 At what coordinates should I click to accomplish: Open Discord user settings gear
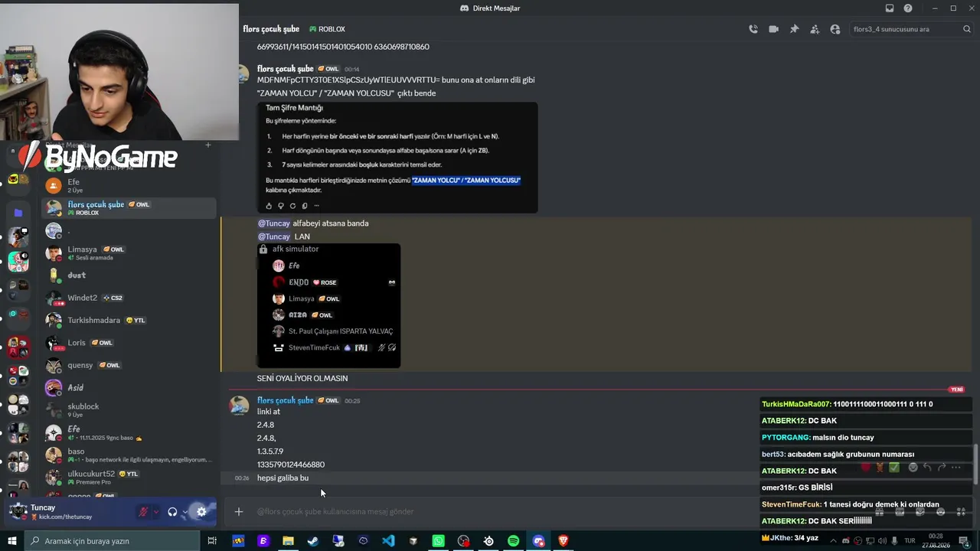click(201, 512)
